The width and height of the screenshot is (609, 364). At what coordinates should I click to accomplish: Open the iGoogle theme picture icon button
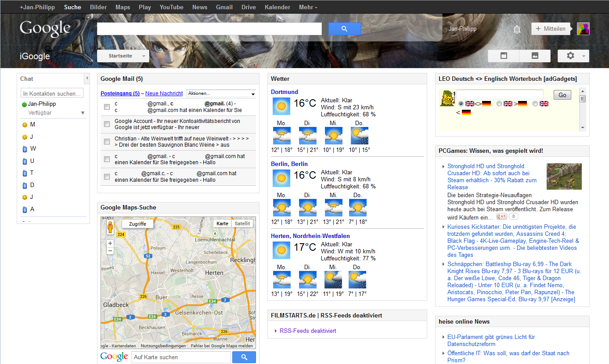pos(535,56)
